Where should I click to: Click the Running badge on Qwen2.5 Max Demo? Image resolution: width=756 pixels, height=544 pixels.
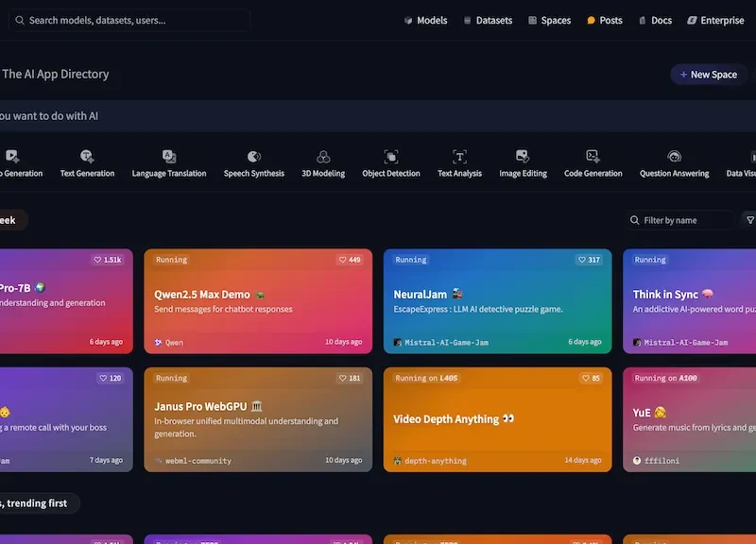[171, 260]
